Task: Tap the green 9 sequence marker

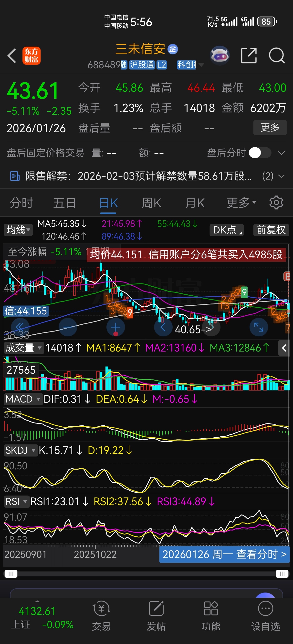Action: point(244,292)
